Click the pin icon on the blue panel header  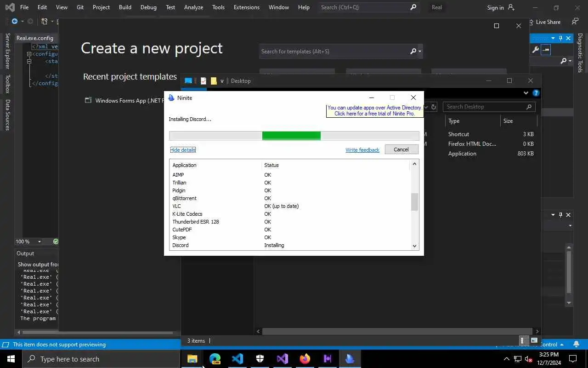tap(560, 38)
